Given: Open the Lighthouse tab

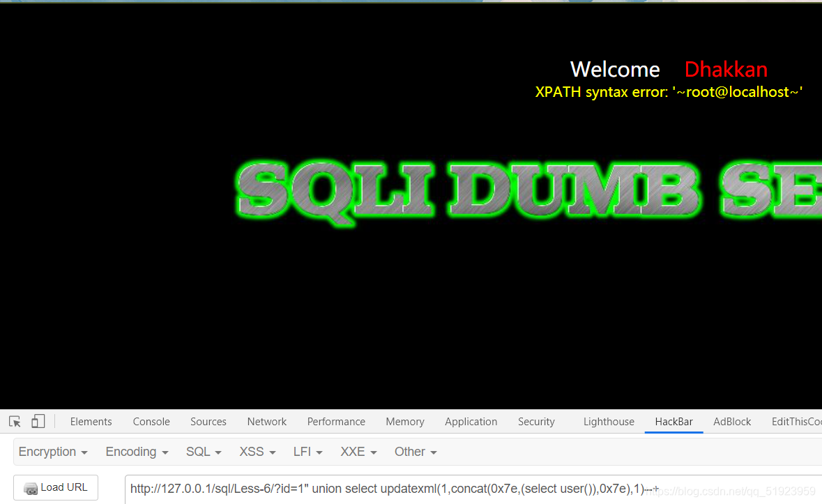Looking at the screenshot, I should 609,422.
